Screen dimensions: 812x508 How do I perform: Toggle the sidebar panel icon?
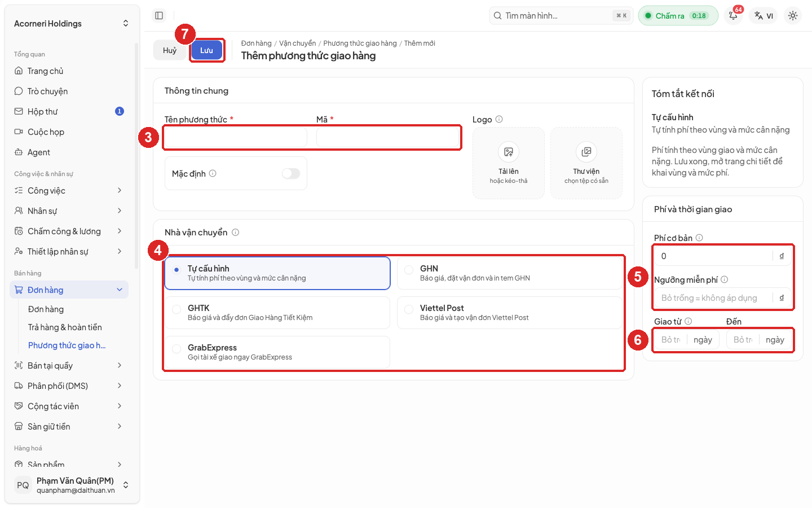pyautogui.click(x=159, y=16)
